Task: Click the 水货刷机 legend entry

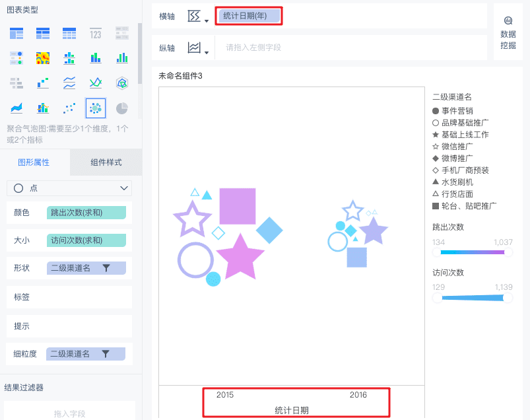Action: [453, 182]
